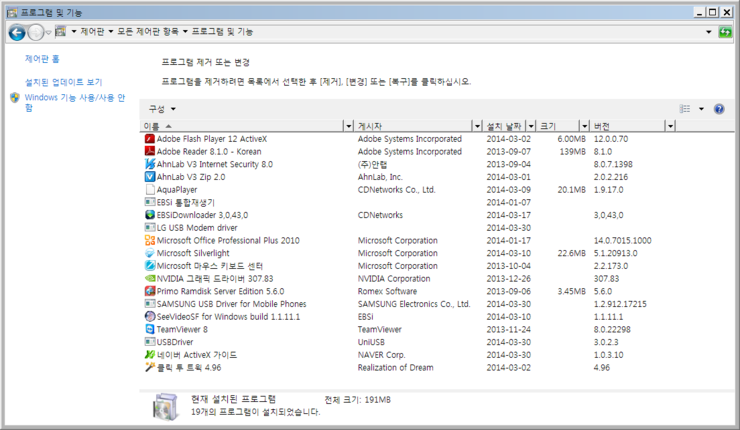
Task: Click the (주)안랩 publisher cell
Action: coord(372,164)
